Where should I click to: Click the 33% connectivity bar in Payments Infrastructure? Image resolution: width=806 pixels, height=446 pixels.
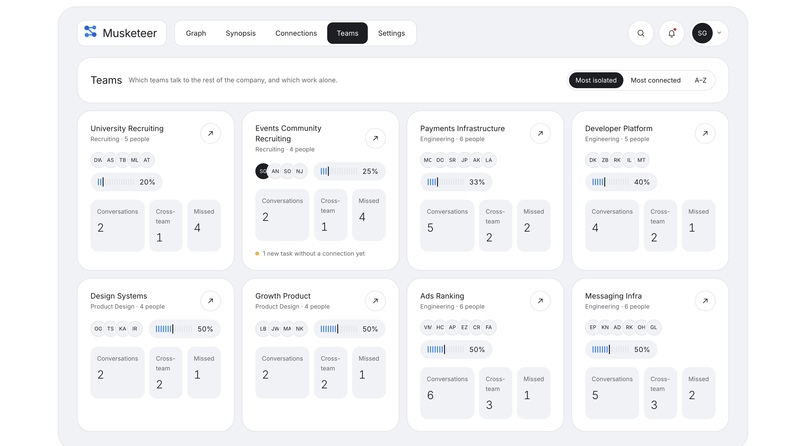point(456,182)
